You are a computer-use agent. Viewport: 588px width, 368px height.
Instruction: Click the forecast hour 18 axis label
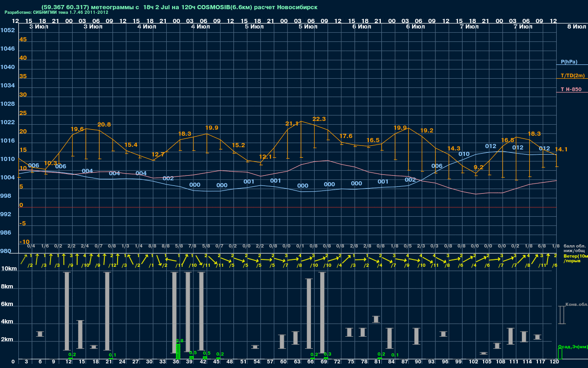pos(96,362)
